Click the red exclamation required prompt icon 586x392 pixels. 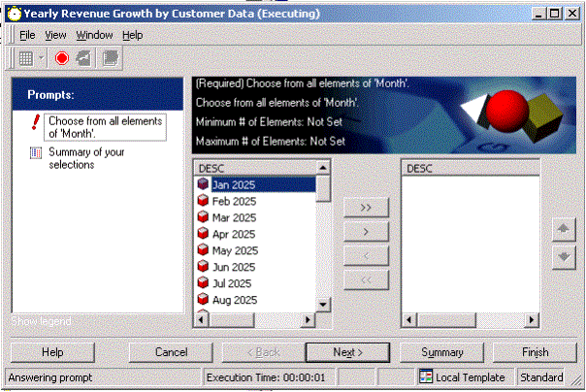tap(36, 122)
